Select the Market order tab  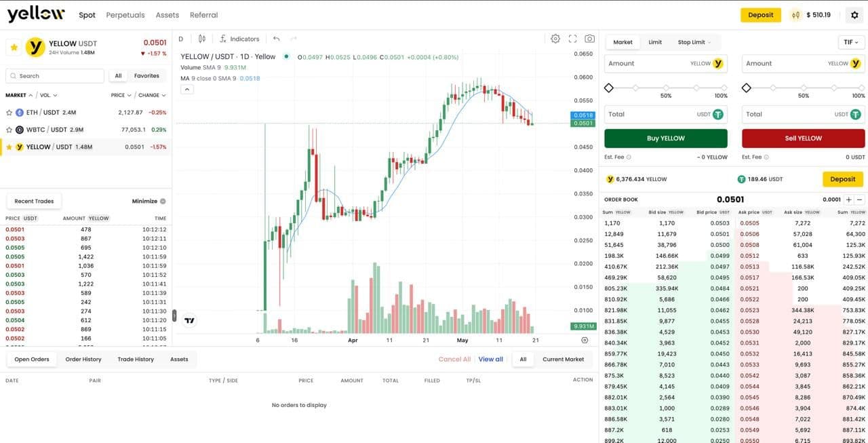(623, 42)
